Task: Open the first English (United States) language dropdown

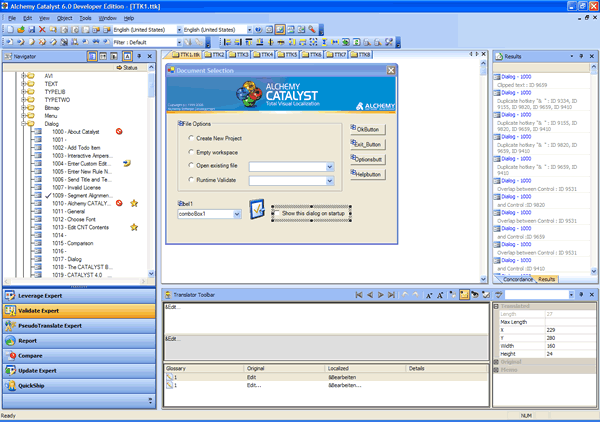Action: pyautogui.click(x=179, y=29)
